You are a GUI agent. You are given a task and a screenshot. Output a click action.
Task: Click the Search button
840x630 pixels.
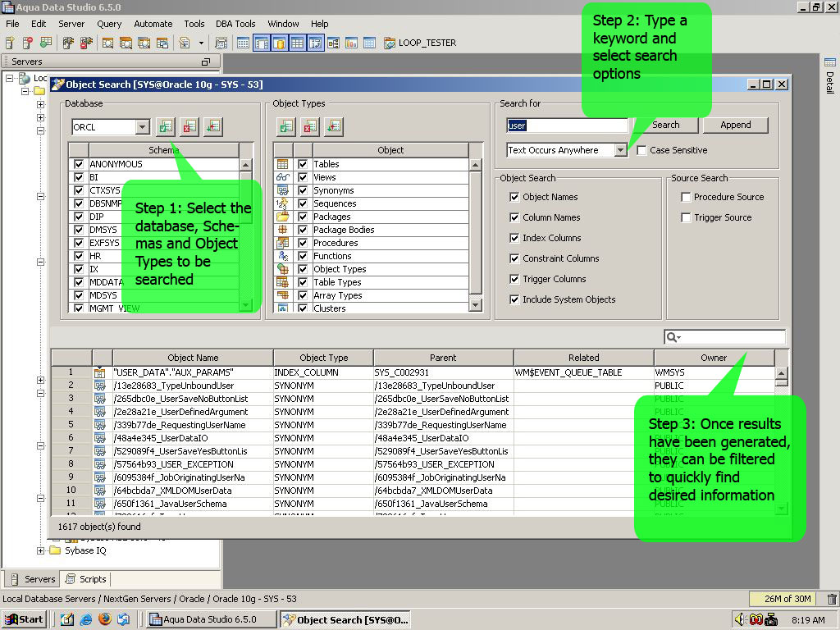(x=666, y=125)
